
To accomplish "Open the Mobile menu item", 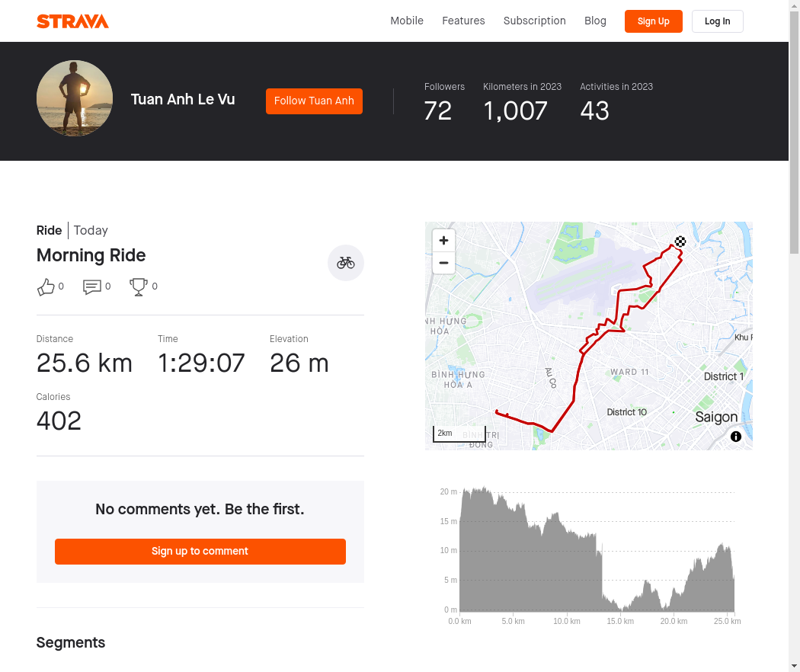I will (407, 21).
